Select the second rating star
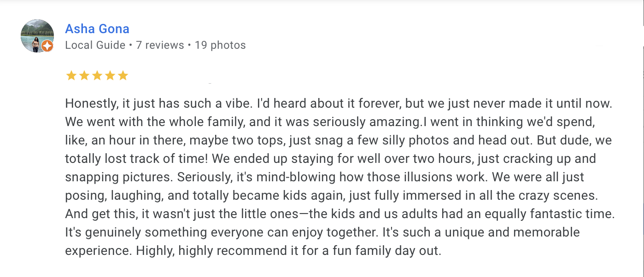 [84, 75]
